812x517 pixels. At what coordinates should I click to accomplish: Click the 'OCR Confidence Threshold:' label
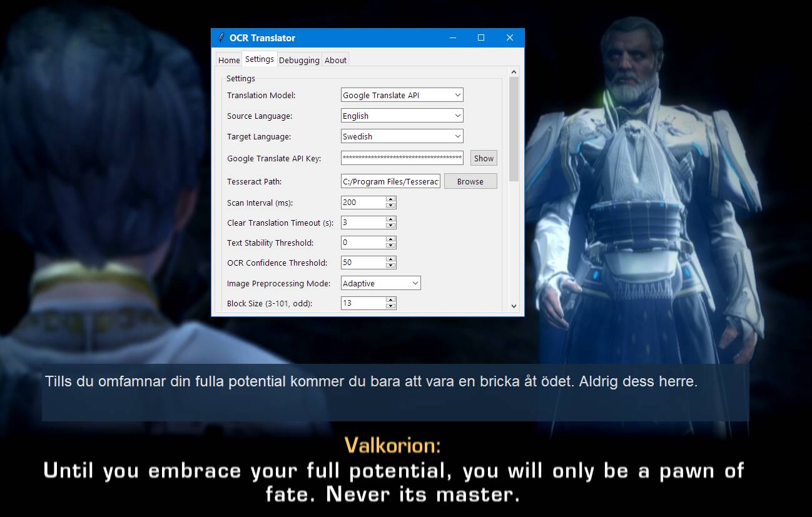(277, 263)
